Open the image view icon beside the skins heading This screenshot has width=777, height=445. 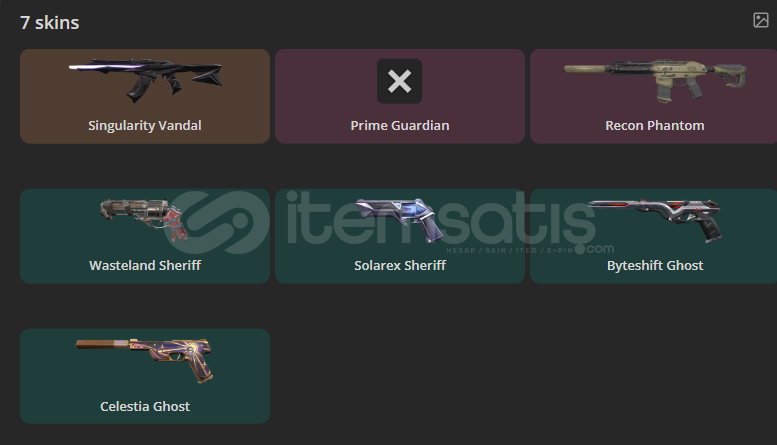761,20
